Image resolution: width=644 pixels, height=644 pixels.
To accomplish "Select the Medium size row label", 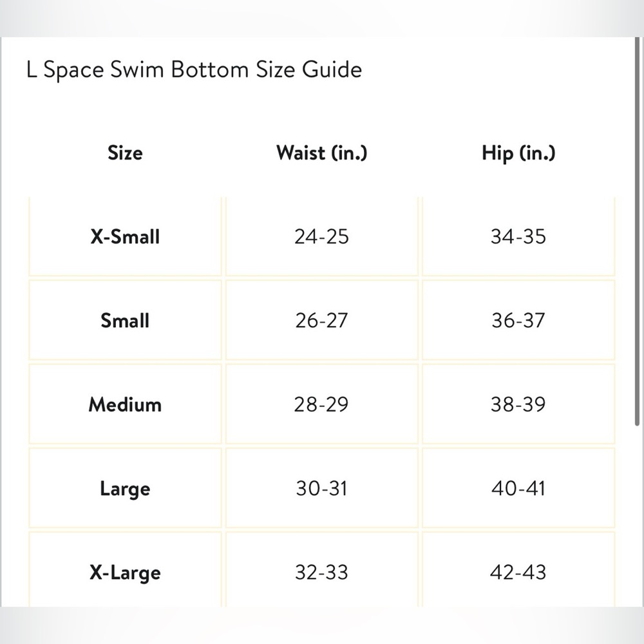I will click(x=126, y=404).
